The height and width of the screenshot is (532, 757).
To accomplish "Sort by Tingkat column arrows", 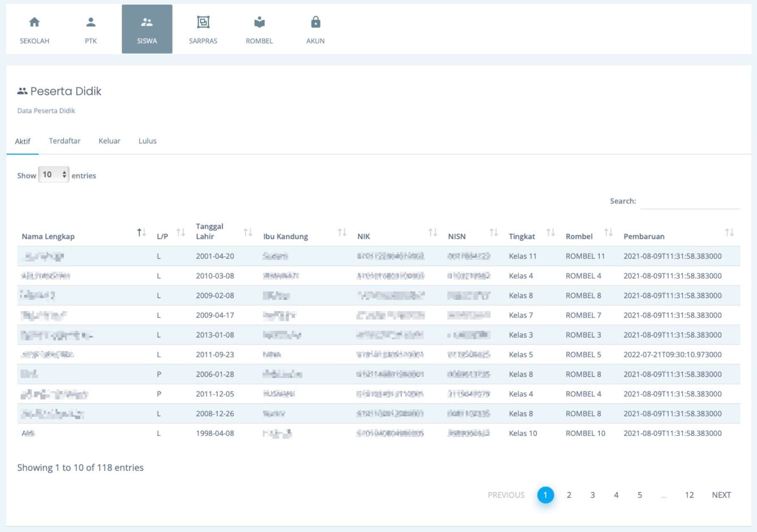I will click(x=550, y=232).
